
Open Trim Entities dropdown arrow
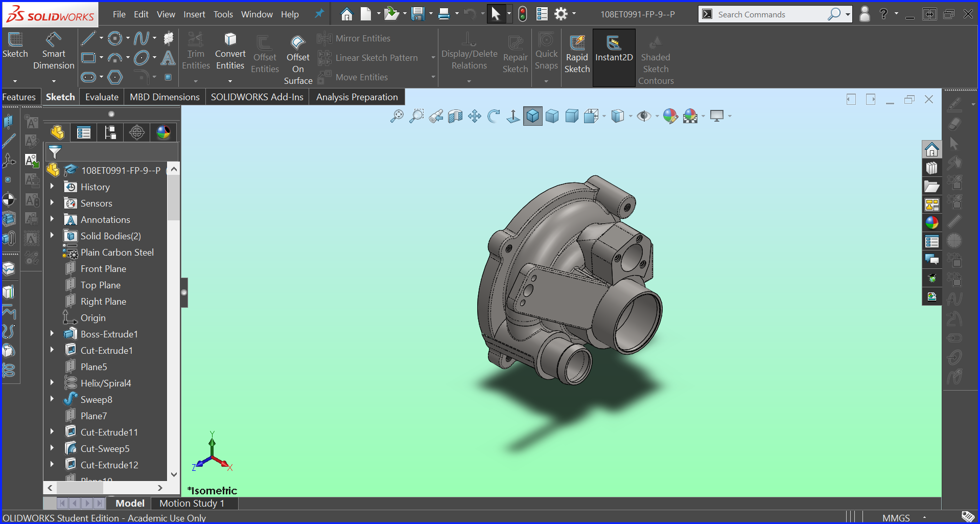coord(196,81)
